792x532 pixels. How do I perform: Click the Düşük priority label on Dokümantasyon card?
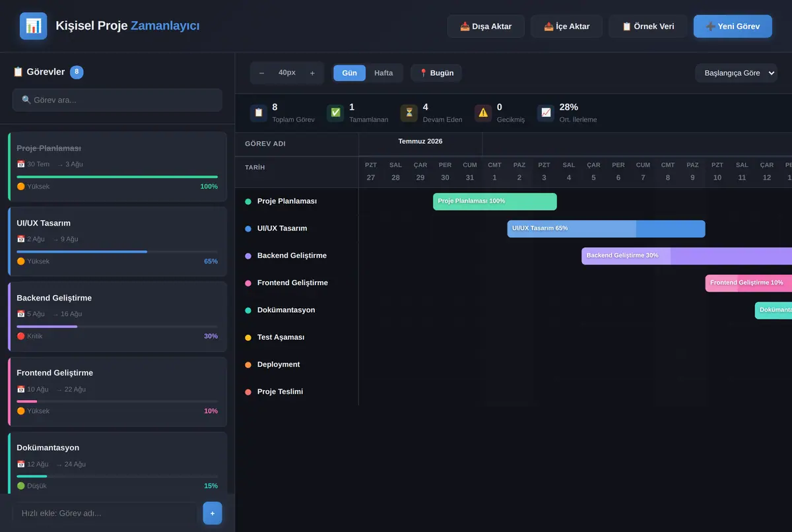[x=32, y=486]
